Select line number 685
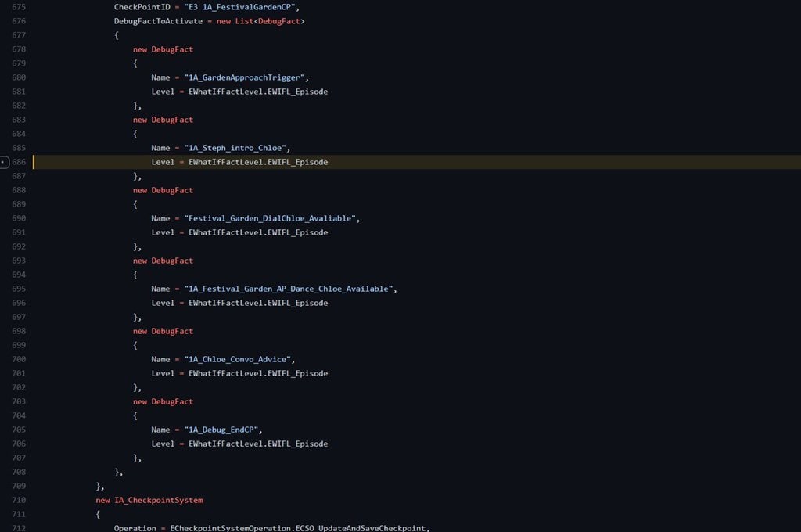801x532 pixels. pos(19,148)
